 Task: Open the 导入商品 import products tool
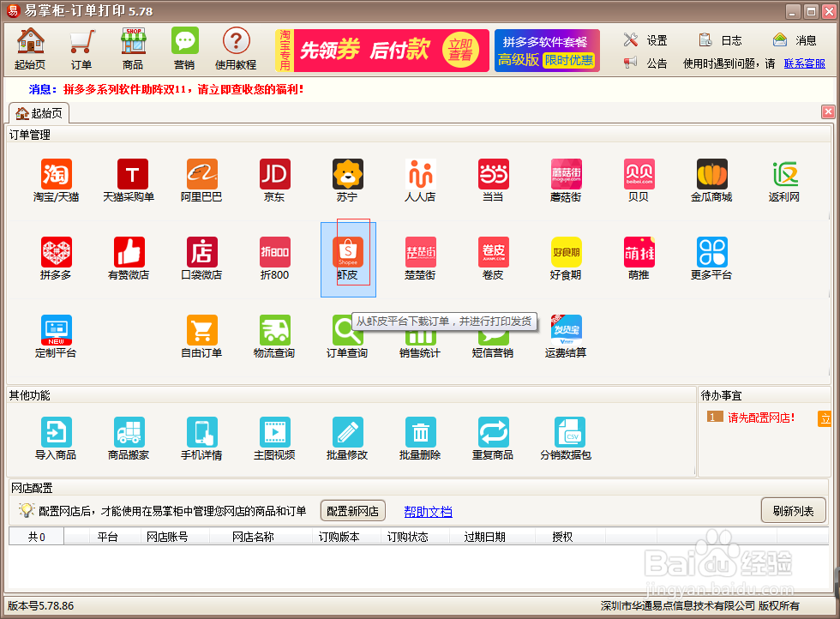[x=56, y=437]
